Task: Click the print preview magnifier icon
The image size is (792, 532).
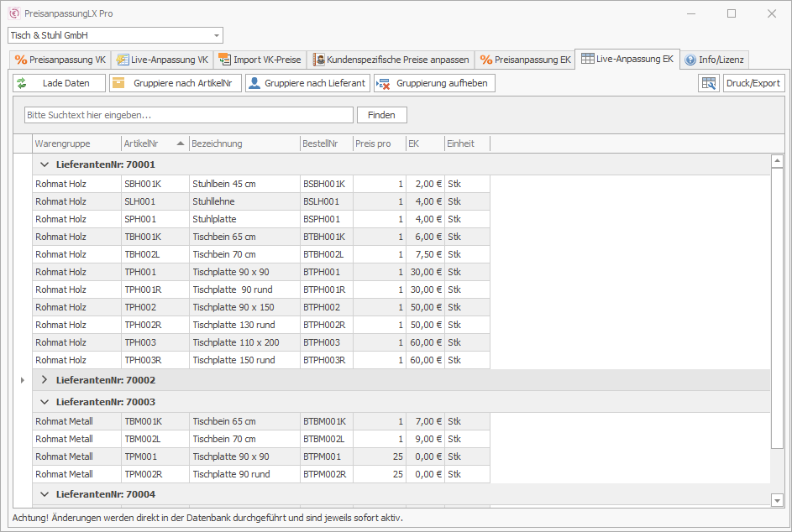Action: [708, 83]
